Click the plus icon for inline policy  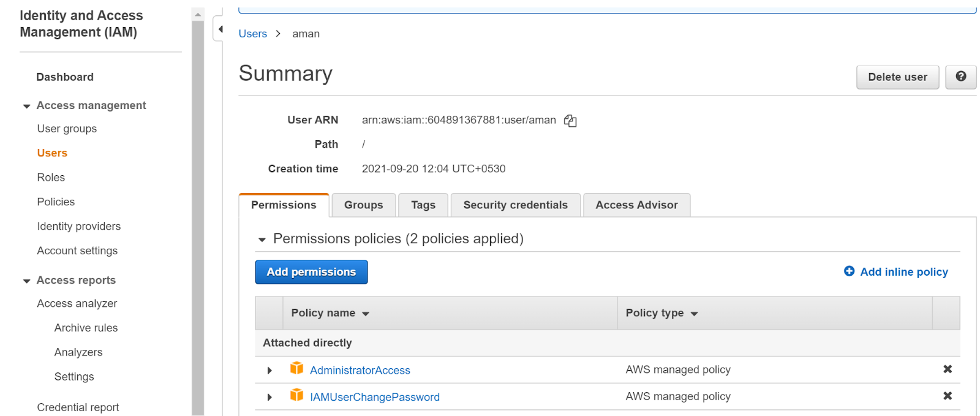(x=849, y=271)
